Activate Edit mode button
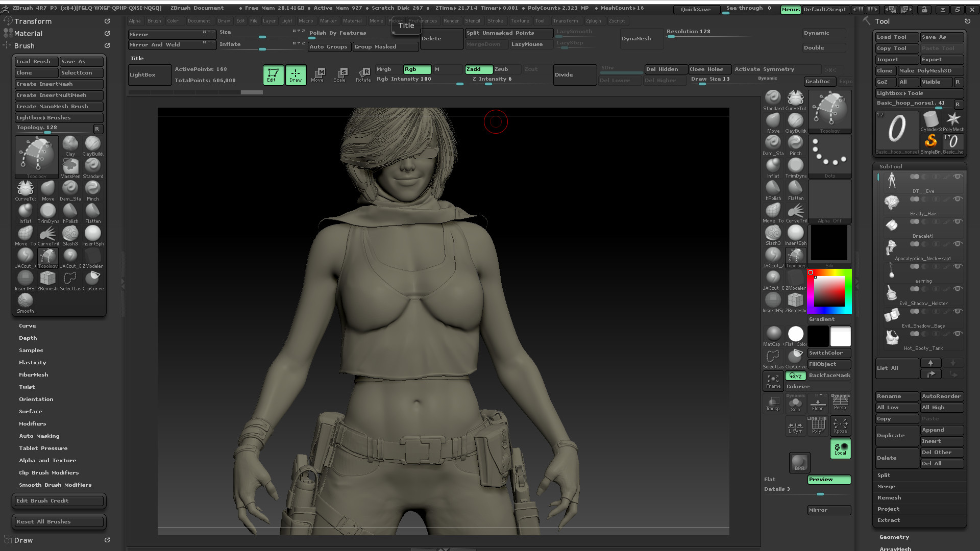The height and width of the screenshot is (551, 980). click(x=273, y=75)
